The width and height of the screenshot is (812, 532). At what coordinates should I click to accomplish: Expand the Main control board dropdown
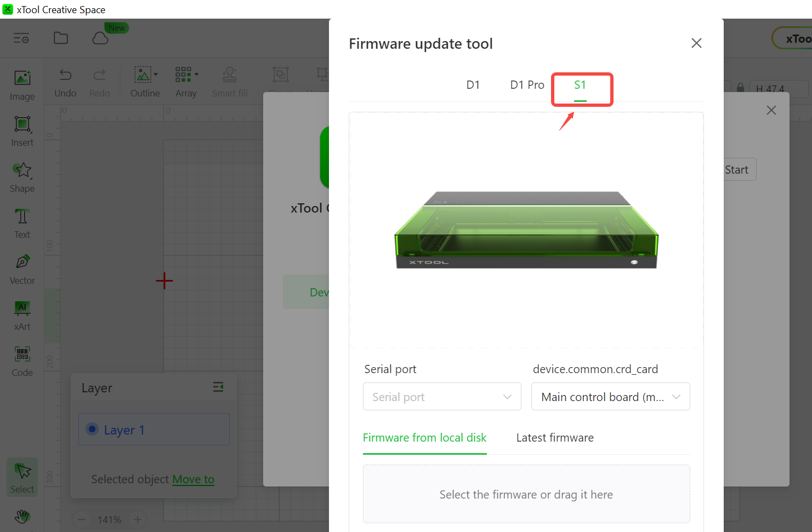(610, 397)
